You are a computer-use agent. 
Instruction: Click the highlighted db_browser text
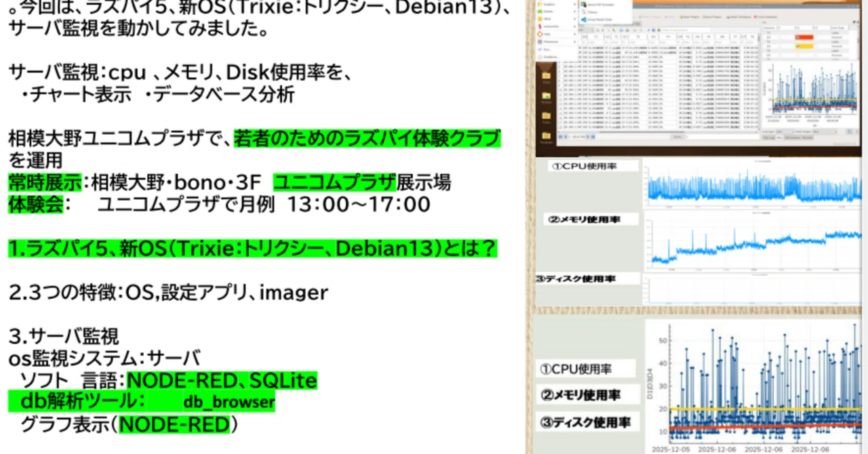(229, 402)
